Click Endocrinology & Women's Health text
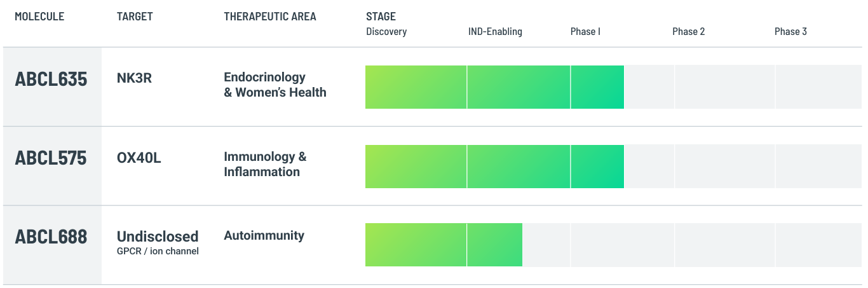Image resolution: width=868 pixels, height=288 pixels. pos(275,85)
